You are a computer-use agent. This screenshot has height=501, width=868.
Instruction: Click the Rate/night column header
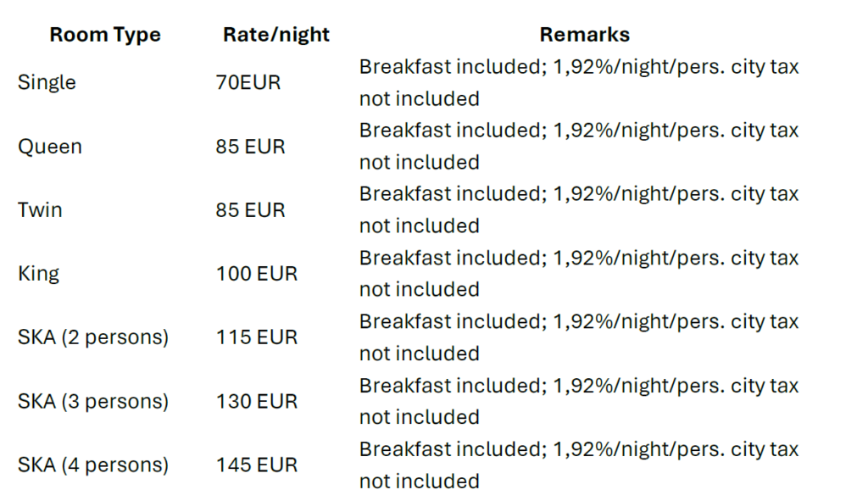pyautogui.click(x=276, y=36)
